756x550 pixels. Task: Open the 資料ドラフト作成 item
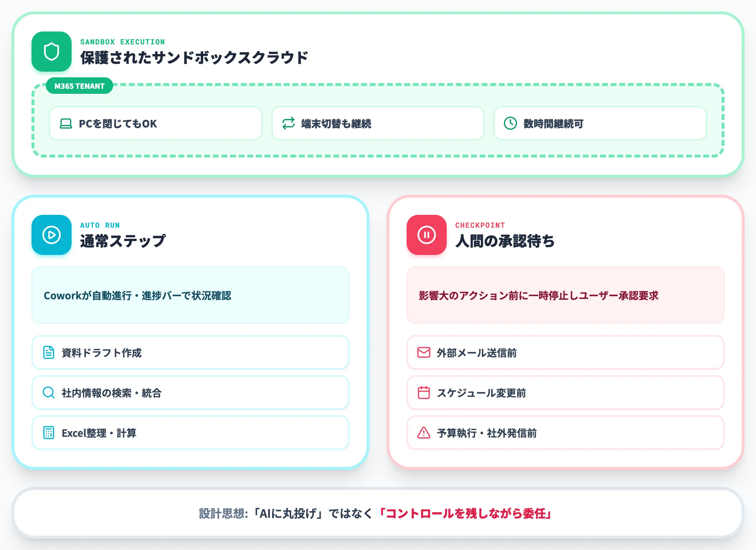[x=190, y=352]
